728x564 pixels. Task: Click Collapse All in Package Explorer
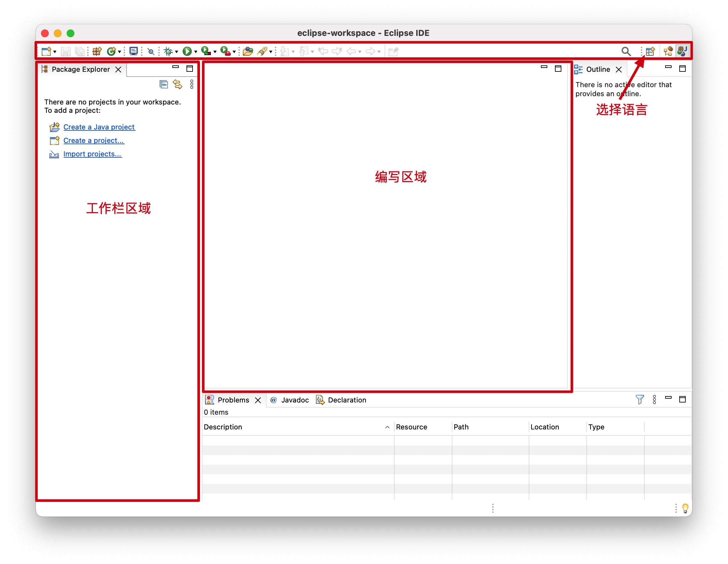coord(164,84)
